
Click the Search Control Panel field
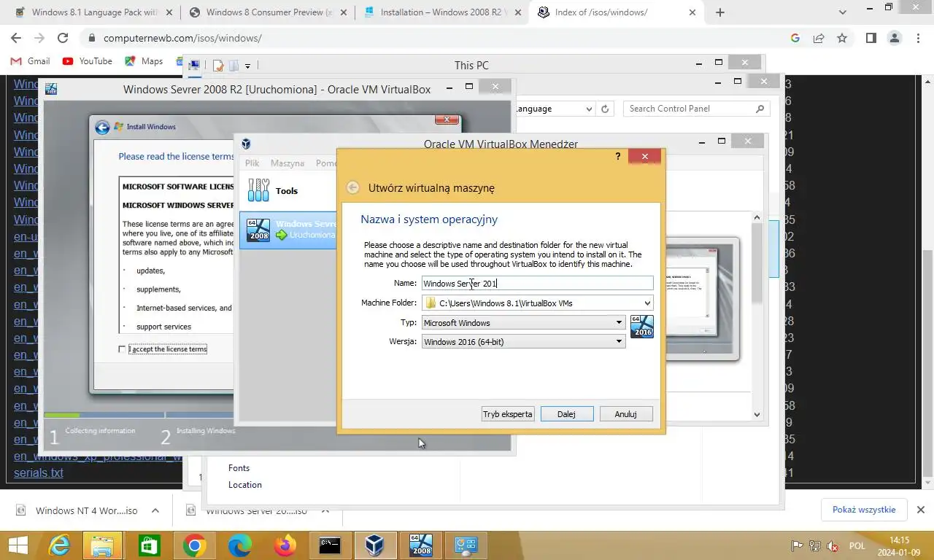[697, 109]
